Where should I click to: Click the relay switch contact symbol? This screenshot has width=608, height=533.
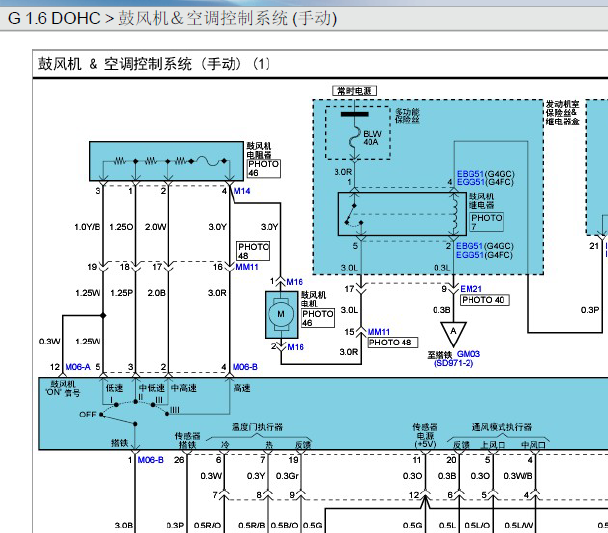pyautogui.click(x=354, y=214)
